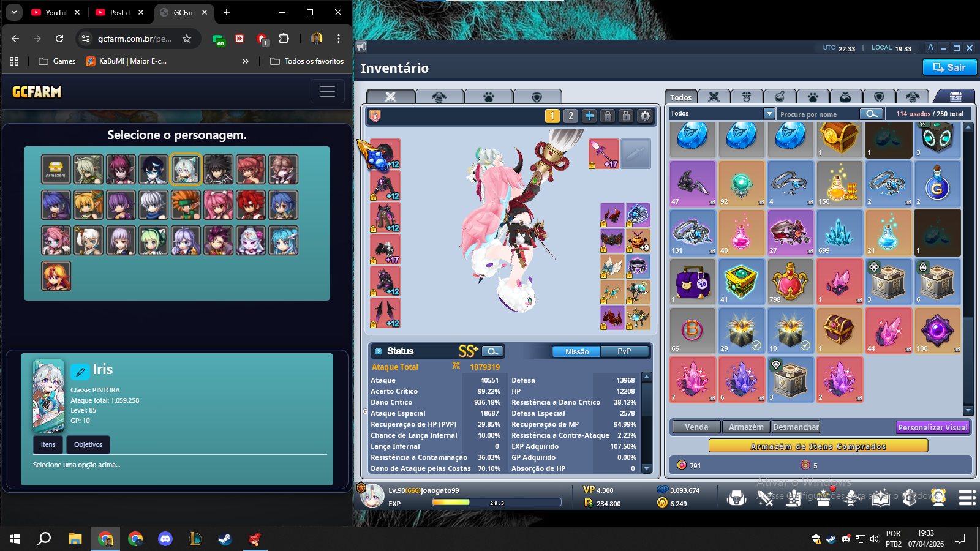980x551 pixels.
Task: Open Armazém de Itens Comprados
Action: (818, 446)
